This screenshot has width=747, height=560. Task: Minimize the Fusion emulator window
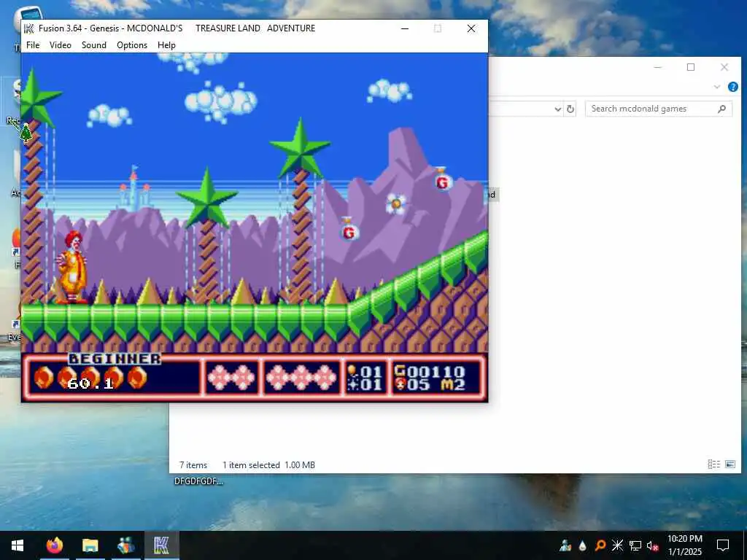[405, 28]
